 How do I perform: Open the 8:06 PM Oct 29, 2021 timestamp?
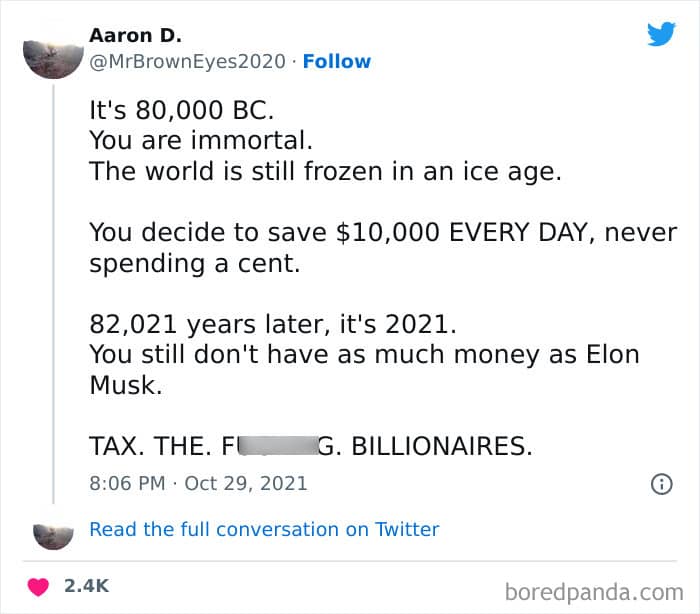point(198,483)
